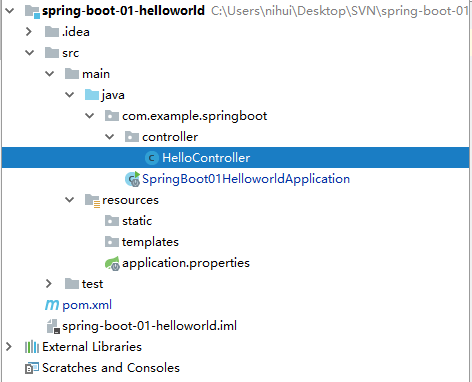Screen dimensions: 472x382
Task: Expand the .idea folder
Action: click(29, 32)
